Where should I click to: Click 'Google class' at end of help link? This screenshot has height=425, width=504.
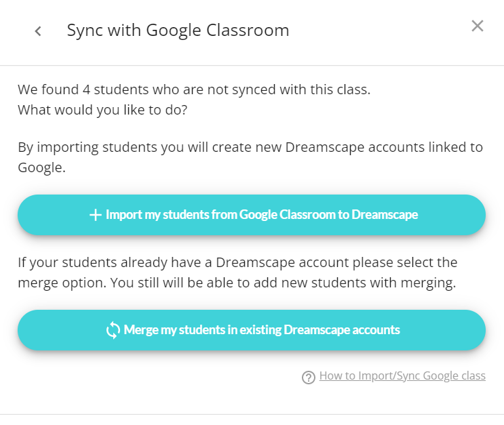tap(454, 376)
